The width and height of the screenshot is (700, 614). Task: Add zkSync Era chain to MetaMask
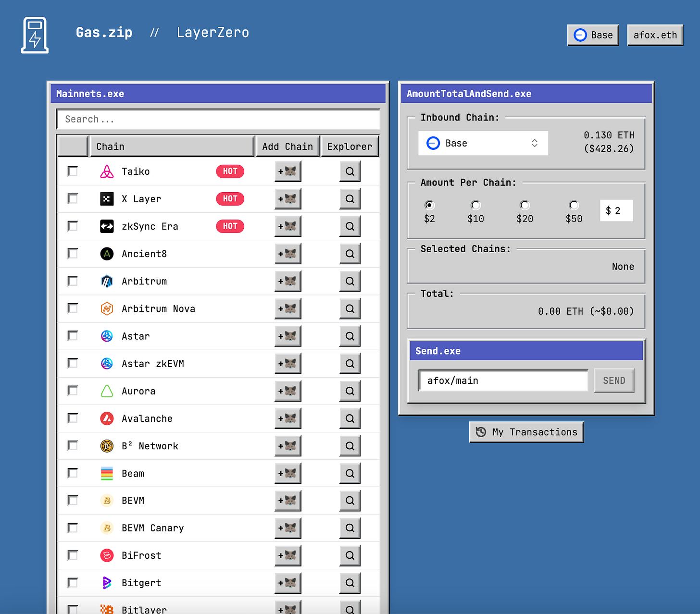pos(287,226)
